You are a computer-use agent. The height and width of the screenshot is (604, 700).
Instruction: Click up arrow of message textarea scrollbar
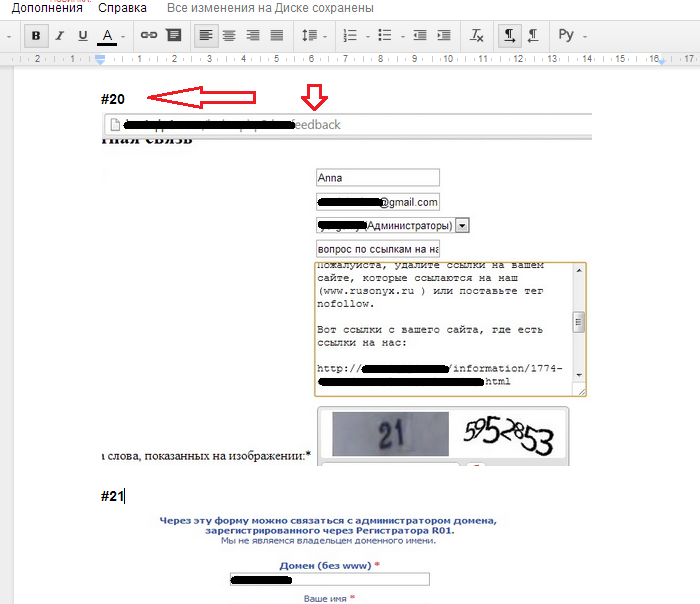pos(579,270)
